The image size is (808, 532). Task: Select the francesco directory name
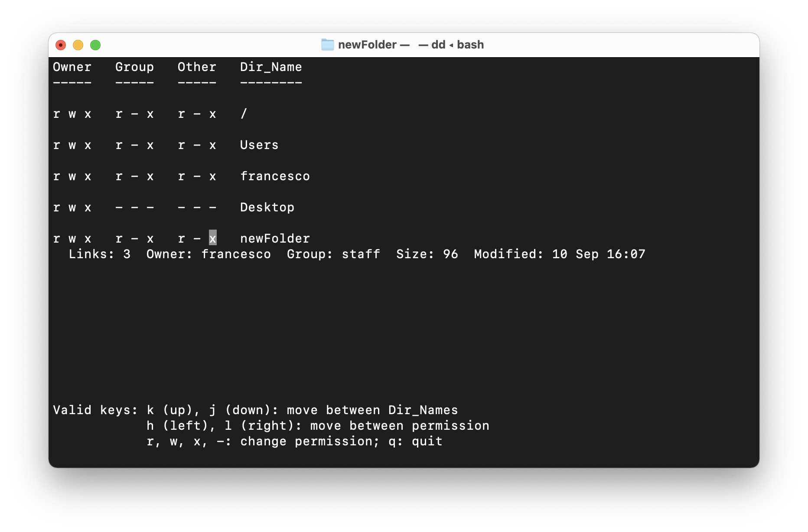click(275, 176)
